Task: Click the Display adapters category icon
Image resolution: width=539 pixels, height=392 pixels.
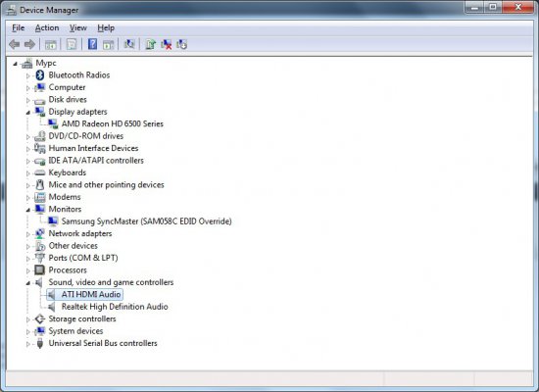Action: [40, 112]
